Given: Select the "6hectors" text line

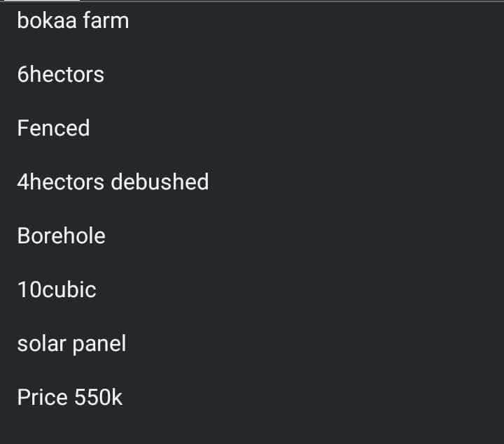Looking at the screenshot, I should click(x=61, y=74).
